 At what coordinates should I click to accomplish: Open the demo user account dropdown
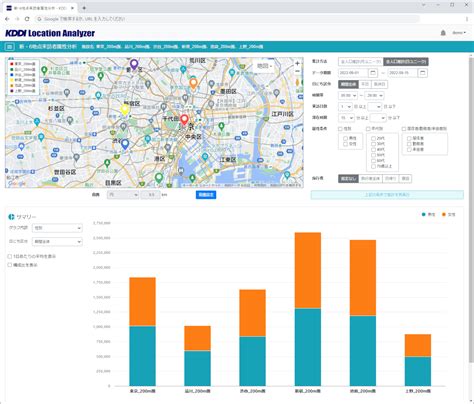[459, 33]
